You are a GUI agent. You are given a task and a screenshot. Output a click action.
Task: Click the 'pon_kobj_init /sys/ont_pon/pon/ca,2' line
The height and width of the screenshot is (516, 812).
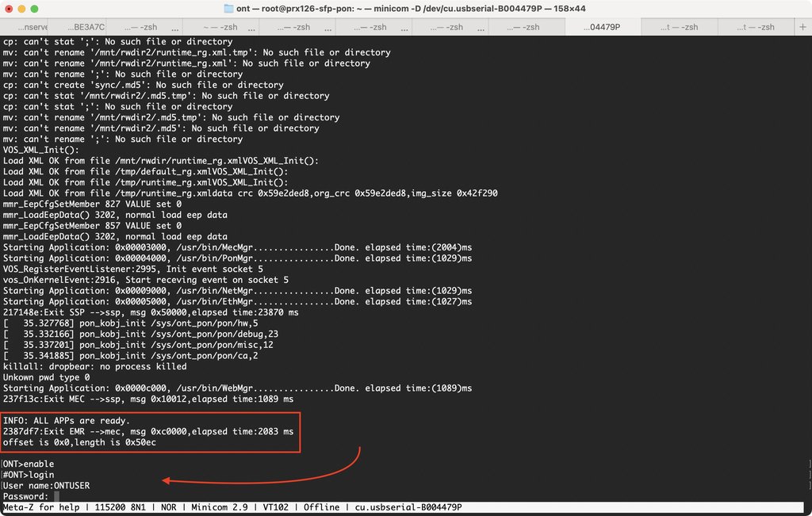click(x=131, y=356)
